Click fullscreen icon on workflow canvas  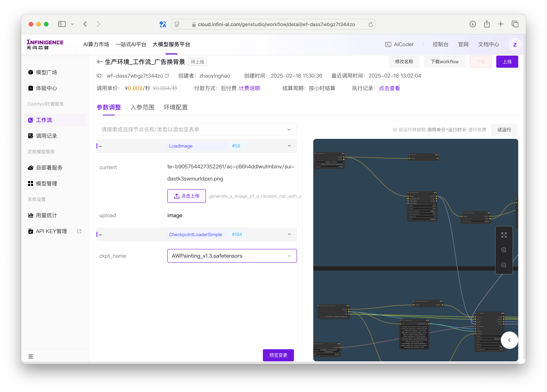504,235
